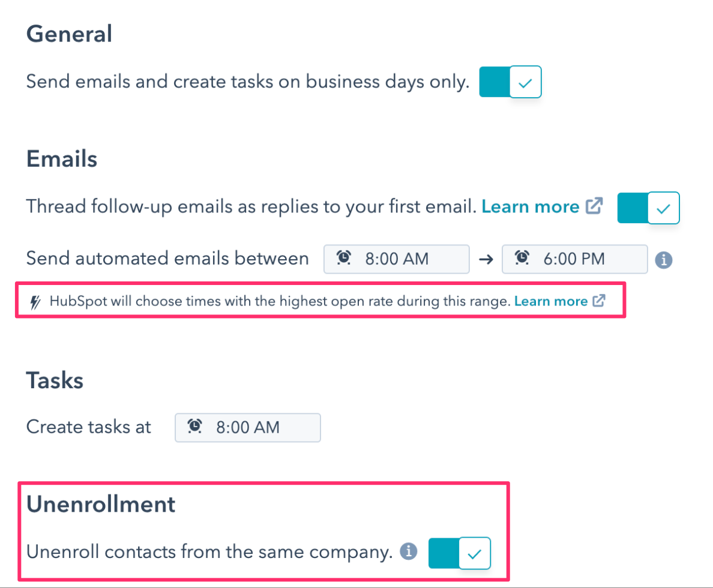713x588 pixels.
Task: Click info icon beside email time range
Action: click(x=663, y=260)
